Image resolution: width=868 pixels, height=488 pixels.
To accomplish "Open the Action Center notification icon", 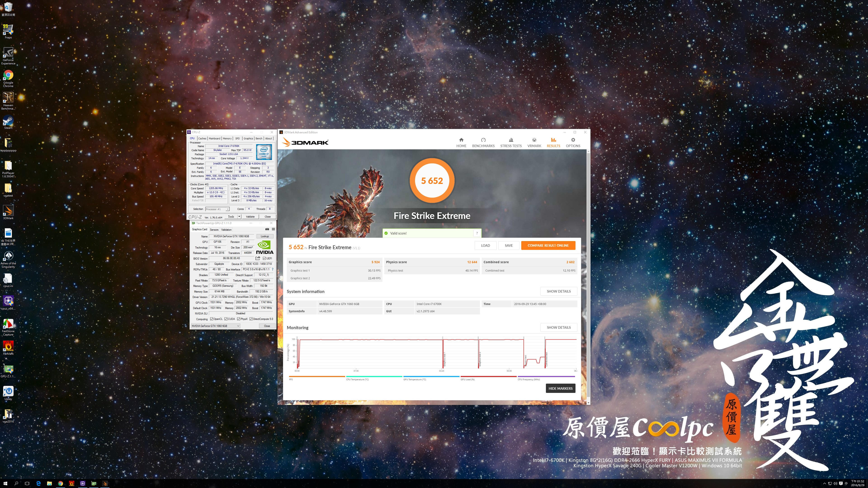I will [x=841, y=484].
